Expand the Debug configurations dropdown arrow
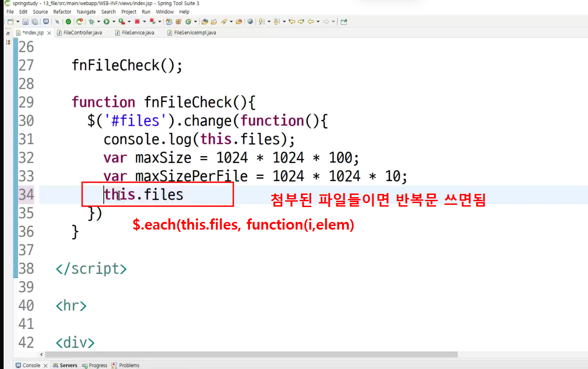 pyautogui.click(x=98, y=21)
